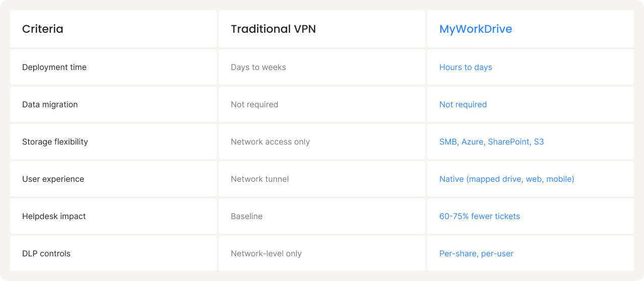644x281 pixels.
Task: Click Hours to days link text
Action: click(x=465, y=67)
